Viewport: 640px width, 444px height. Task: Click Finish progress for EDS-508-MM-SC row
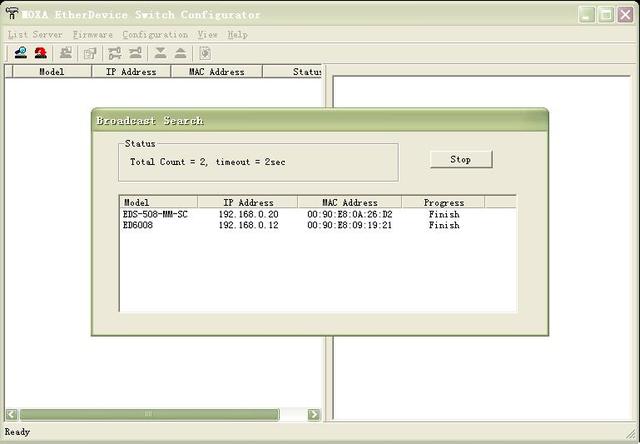tap(444, 214)
